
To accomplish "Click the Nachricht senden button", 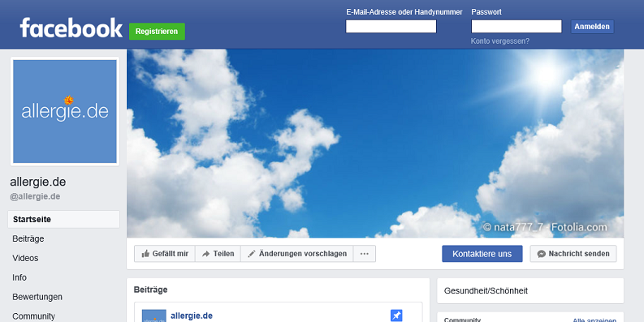I will [573, 254].
